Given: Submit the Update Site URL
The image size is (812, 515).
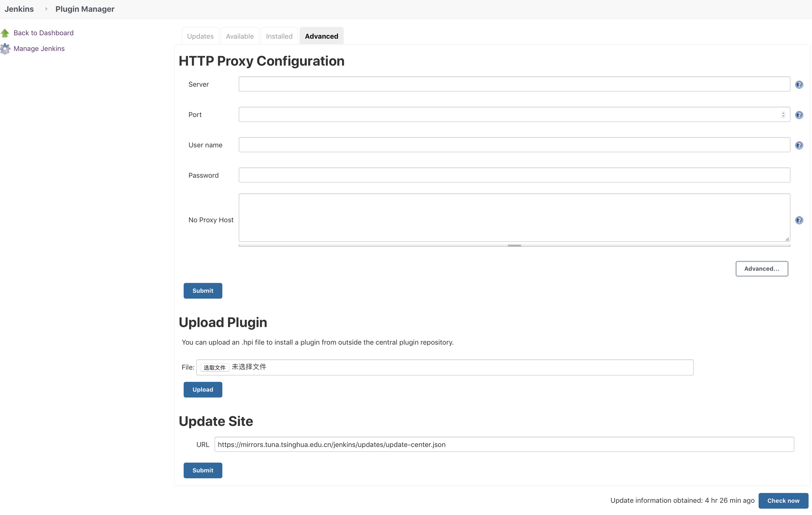Looking at the screenshot, I should (203, 470).
